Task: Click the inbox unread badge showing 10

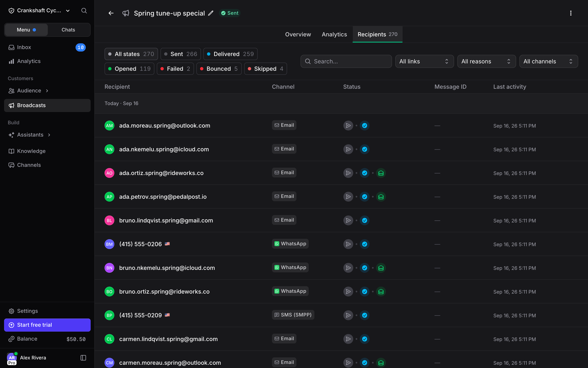Action: tap(80, 47)
